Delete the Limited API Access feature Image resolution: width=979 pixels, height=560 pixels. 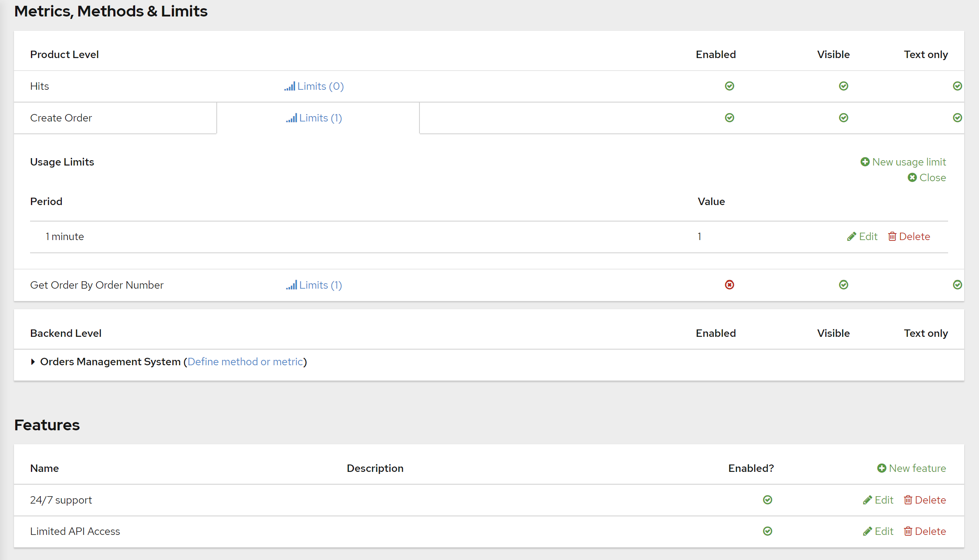point(925,531)
